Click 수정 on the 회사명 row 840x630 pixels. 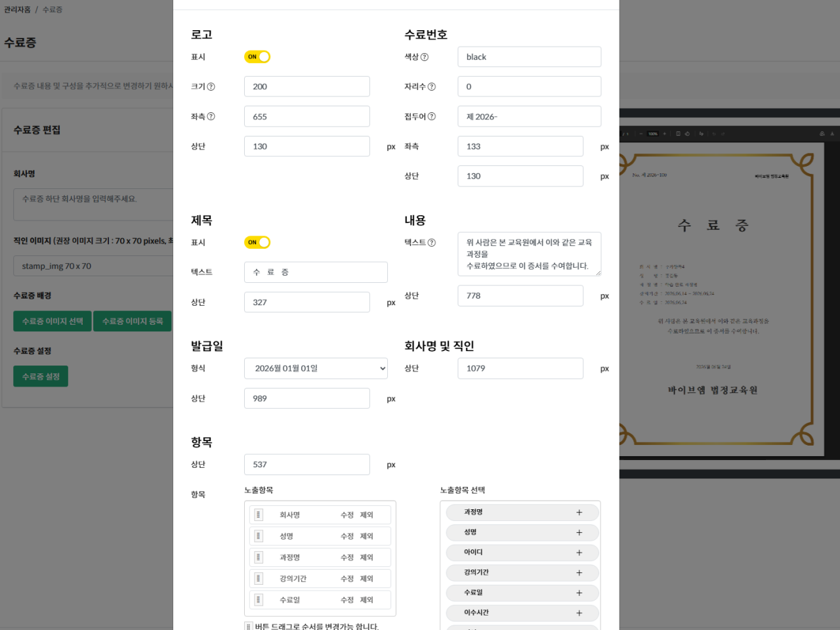pyautogui.click(x=347, y=515)
